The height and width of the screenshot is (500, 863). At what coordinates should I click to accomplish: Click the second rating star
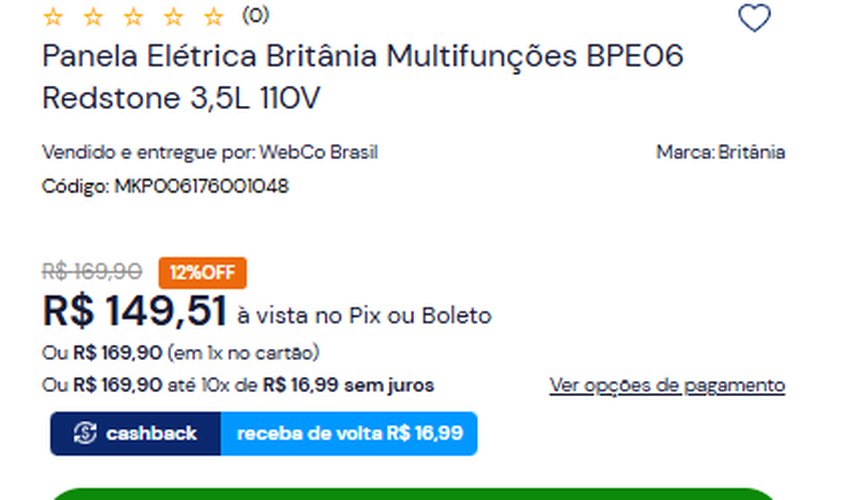(x=93, y=16)
